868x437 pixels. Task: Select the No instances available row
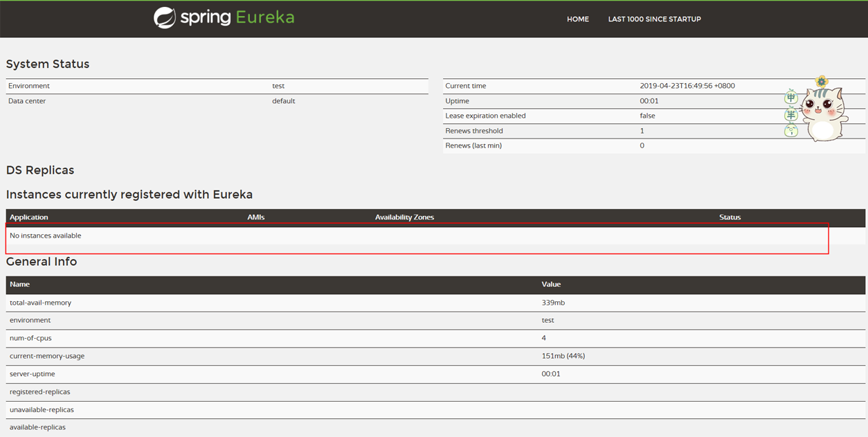point(435,235)
